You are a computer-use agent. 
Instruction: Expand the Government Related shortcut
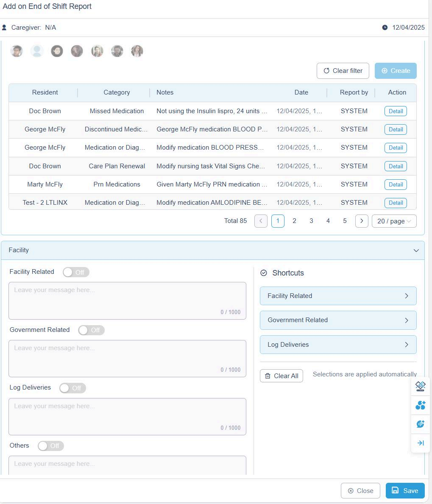point(338,320)
